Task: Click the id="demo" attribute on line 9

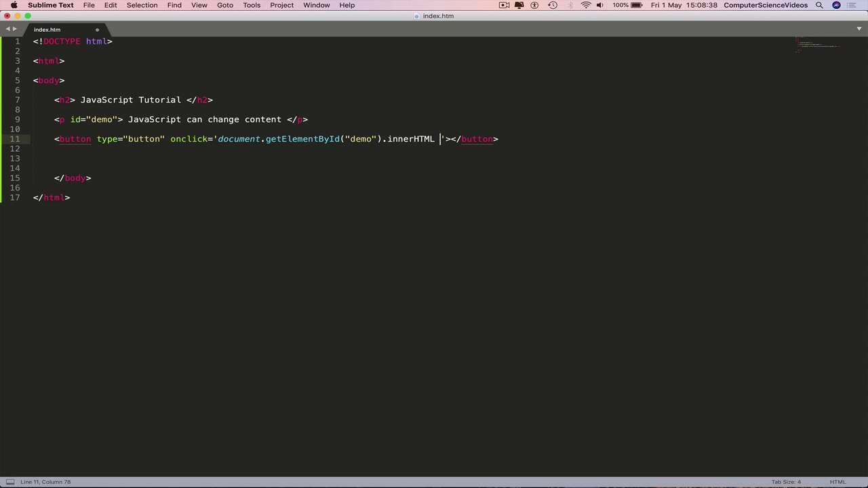Action: pos(94,119)
